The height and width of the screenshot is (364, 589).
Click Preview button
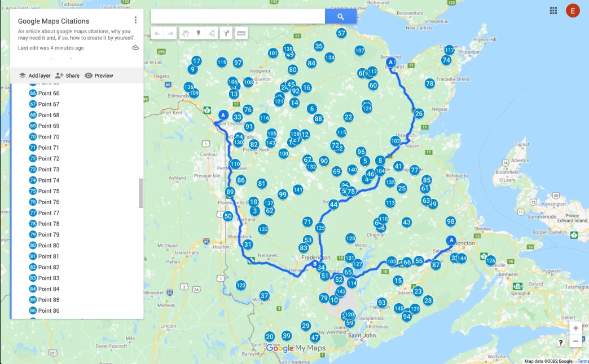(x=99, y=76)
